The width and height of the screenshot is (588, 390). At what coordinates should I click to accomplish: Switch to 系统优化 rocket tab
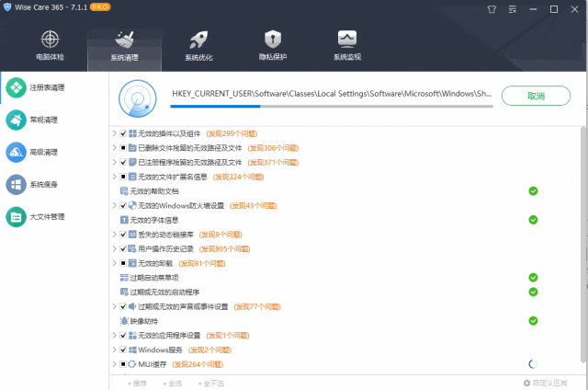[x=198, y=46]
